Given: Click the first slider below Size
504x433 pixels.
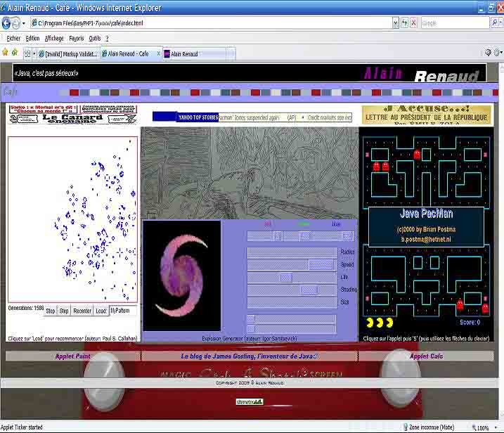Looking at the screenshot, I should [x=292, y=319].
